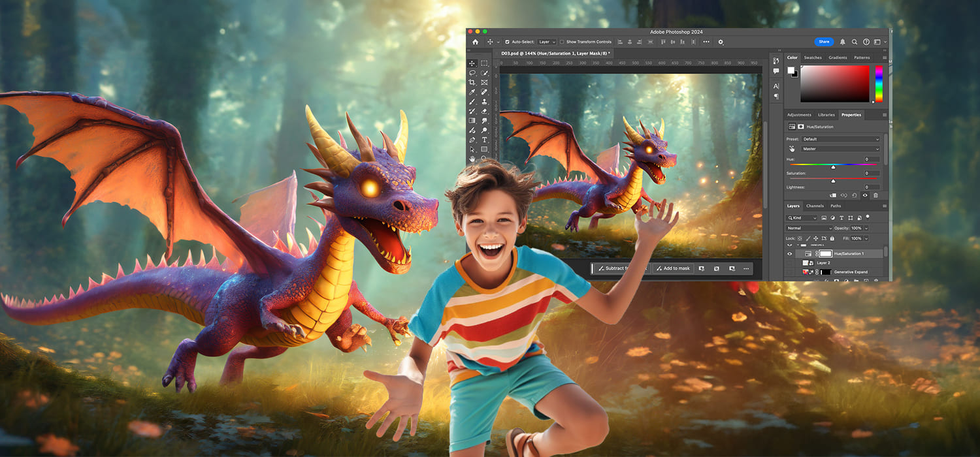Switch to the Channels tab
Screen dimensions: 980x457
pyautogui.click(x=815, y=206)
